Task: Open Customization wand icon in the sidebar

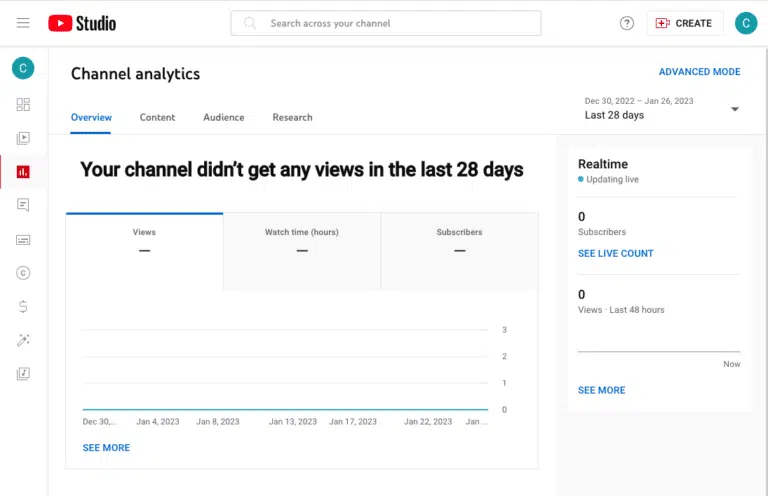Action: click(x=23, y=340)
